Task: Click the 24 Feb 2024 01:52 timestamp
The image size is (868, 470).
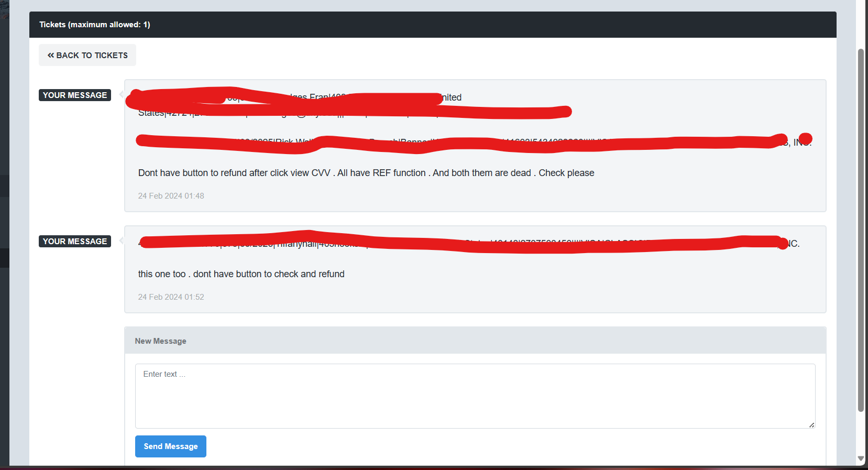Action: click(171, 297)
